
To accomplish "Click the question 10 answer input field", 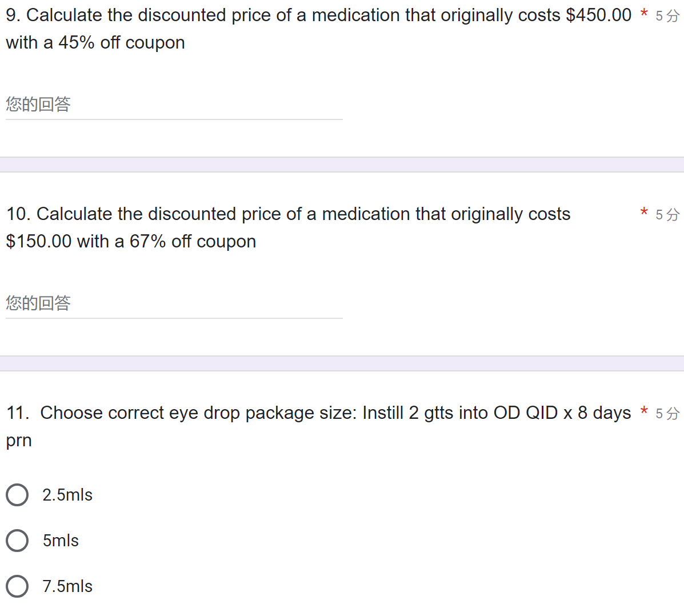I will [x=174, y=303].
